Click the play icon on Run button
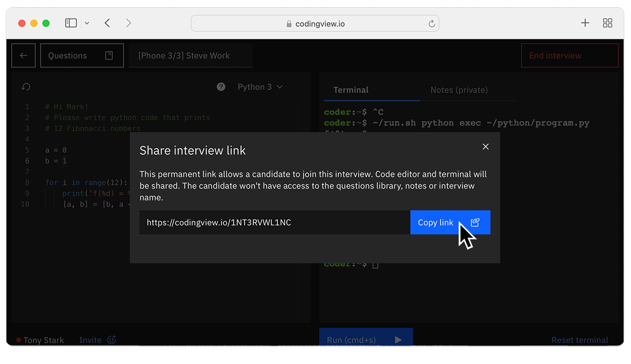The height and width of the screenshot is (364, 631). pos(399,340)
